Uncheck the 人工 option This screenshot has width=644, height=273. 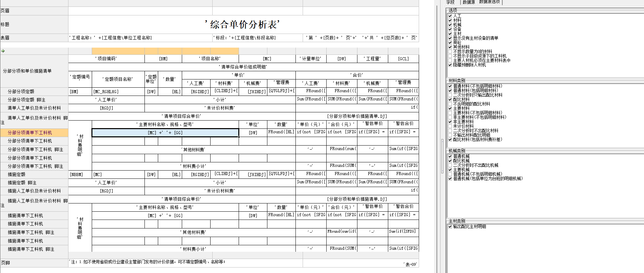click(450, 16)
